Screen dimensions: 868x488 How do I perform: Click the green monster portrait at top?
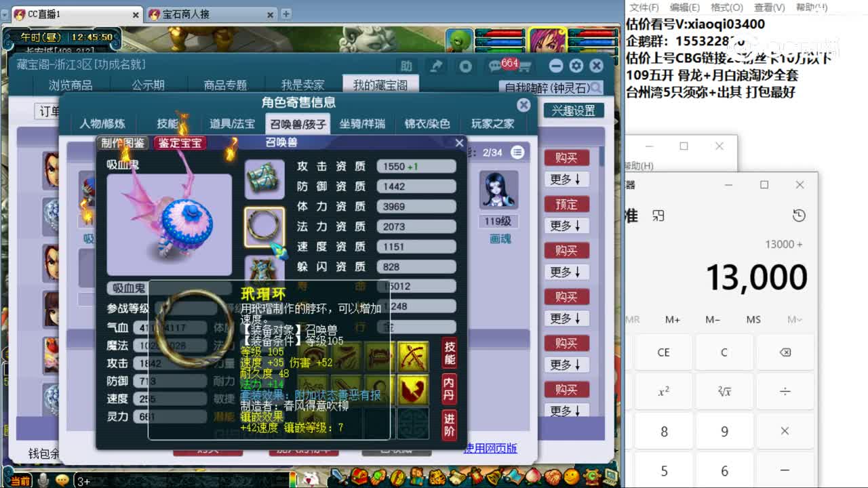(460, 41)
